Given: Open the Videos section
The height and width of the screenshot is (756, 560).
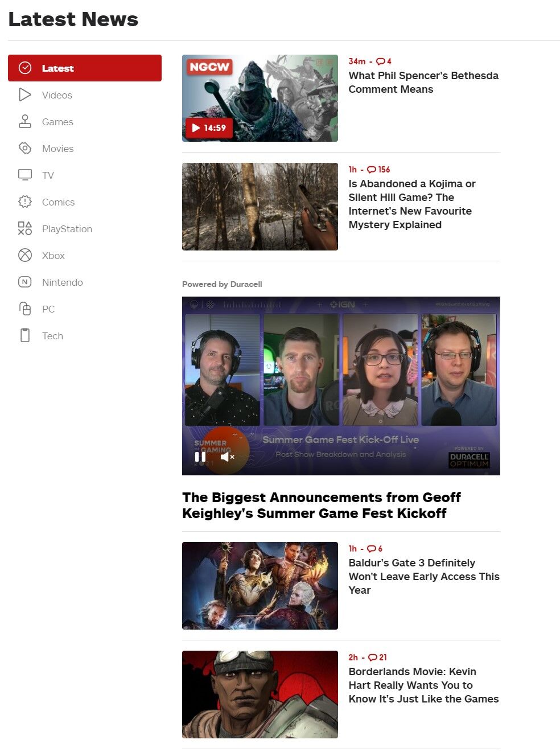Looking at the screenshot, I should pyautogui.click(x=57, y=95).
